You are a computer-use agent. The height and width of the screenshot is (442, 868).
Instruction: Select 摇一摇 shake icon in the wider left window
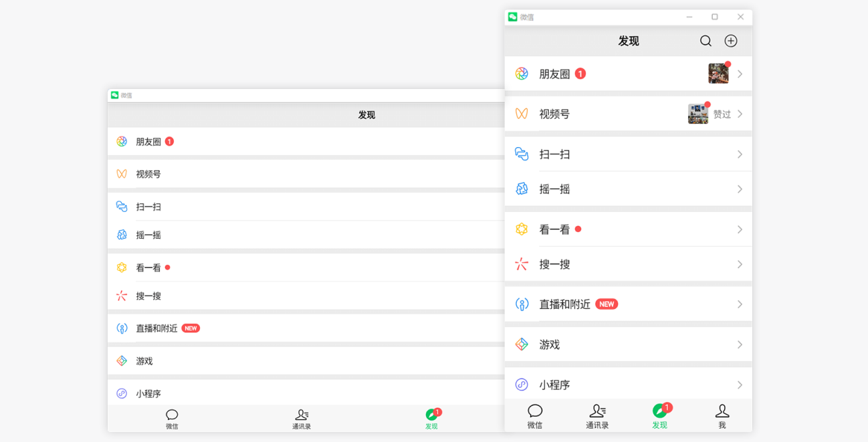(122, 235)
